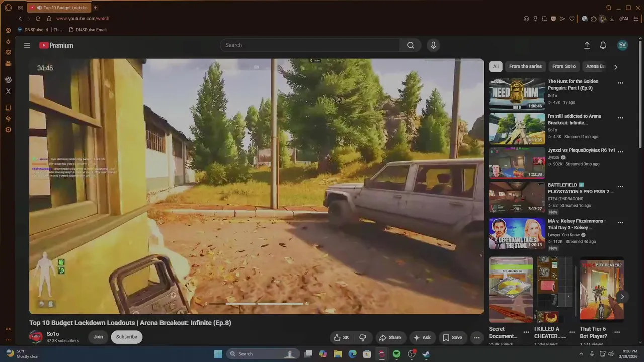644x362 pixels.
Task: Select the All filter chip
Action: point(496,66)
